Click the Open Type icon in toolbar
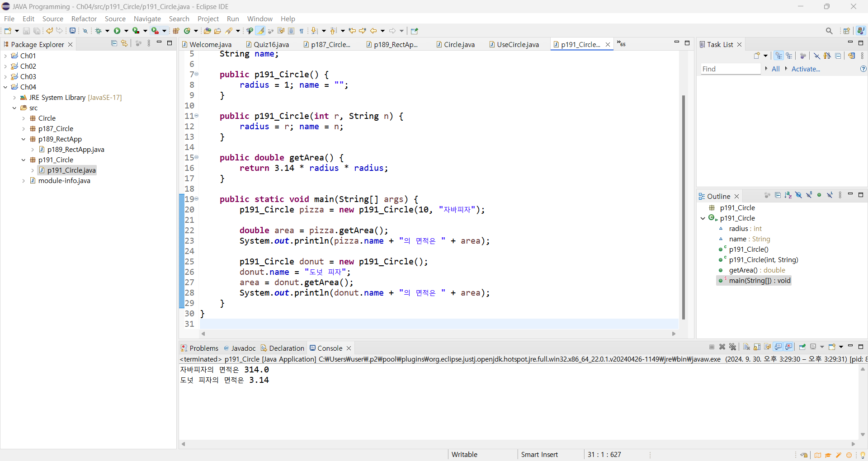The height and width of the screenshot is (461, 868). coord(207,31)
